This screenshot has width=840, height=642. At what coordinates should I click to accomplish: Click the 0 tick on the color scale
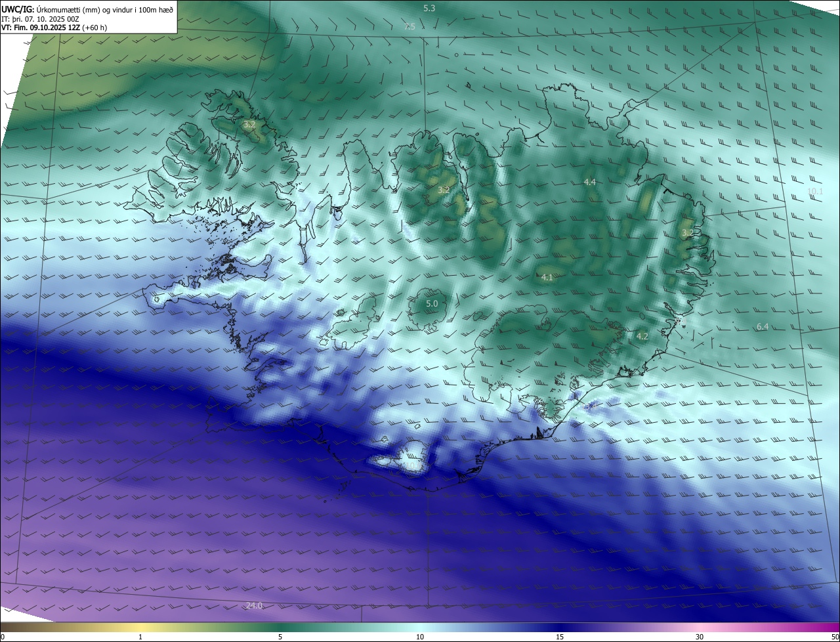[3, 637]
